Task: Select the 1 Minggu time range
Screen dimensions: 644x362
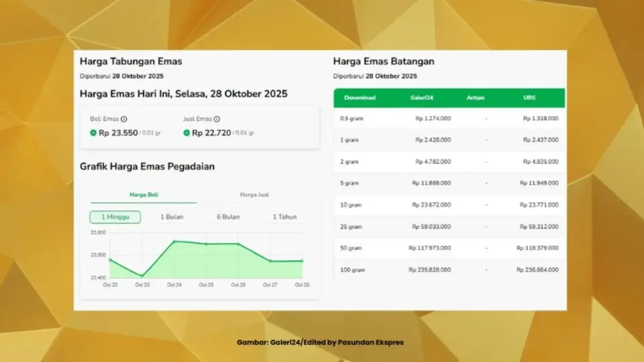Action: click(x=115, y=217)
